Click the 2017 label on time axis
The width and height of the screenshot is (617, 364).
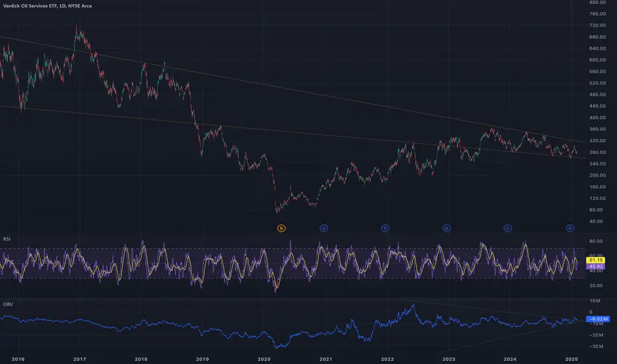[x=79, y=359]
